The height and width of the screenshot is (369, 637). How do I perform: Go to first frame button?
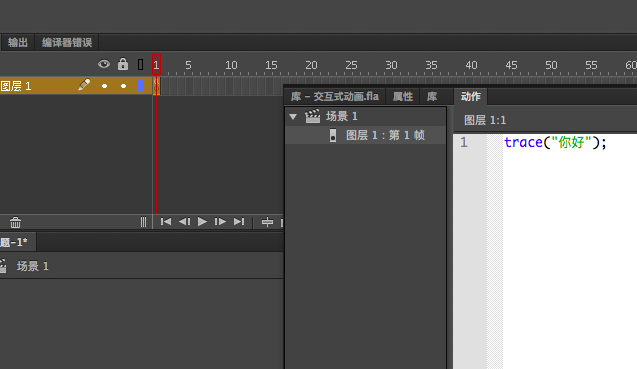click(x=166, y=221)
